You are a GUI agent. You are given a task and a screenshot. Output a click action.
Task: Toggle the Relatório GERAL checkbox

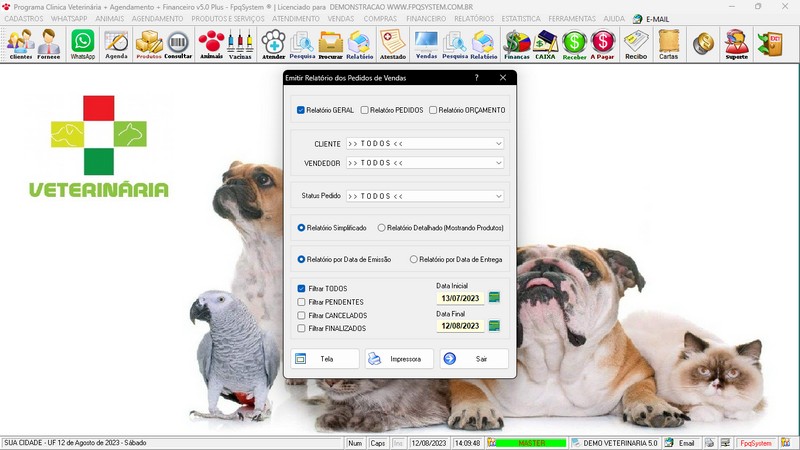click(x=301, y=110)
